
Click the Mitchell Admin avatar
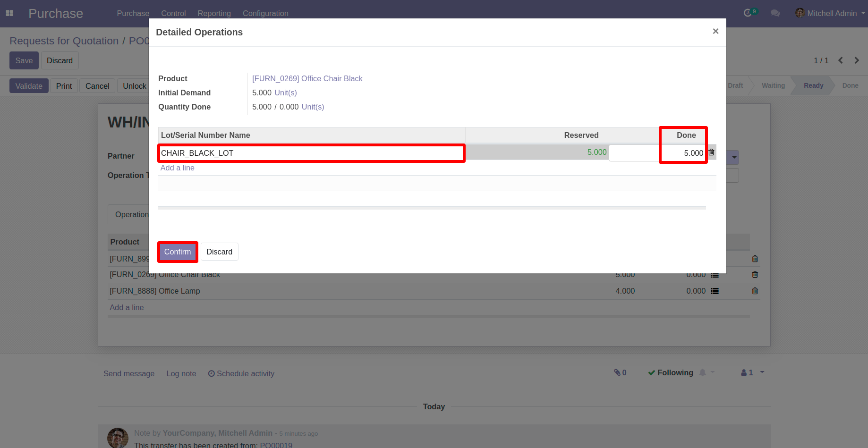[800, 13]
